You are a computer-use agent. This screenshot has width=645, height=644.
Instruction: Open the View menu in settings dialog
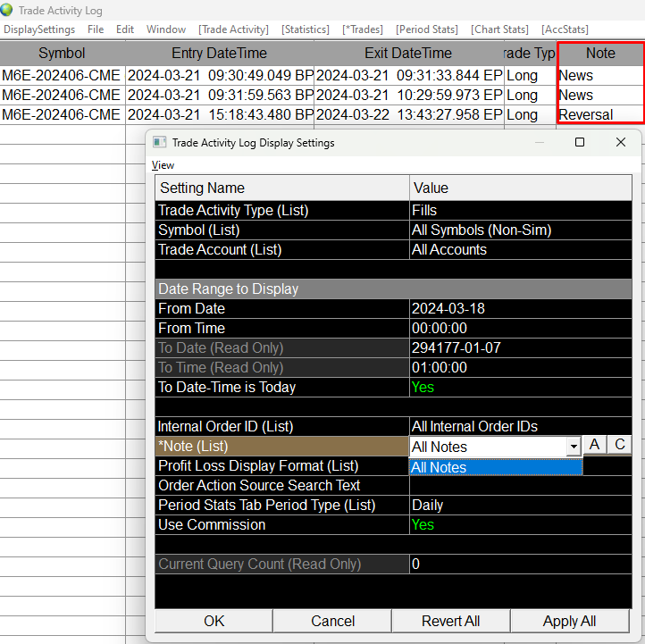coord(163,165)
